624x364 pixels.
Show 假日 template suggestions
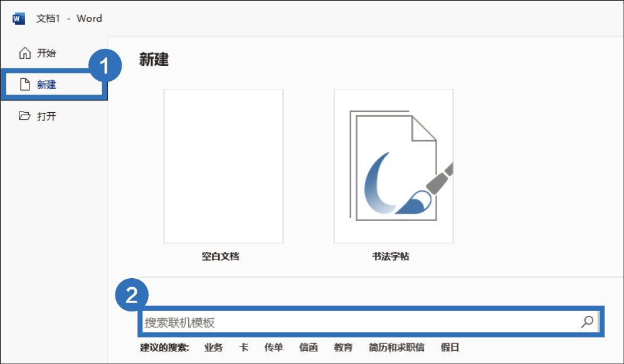pyautogui.click(x=450, y=347)
